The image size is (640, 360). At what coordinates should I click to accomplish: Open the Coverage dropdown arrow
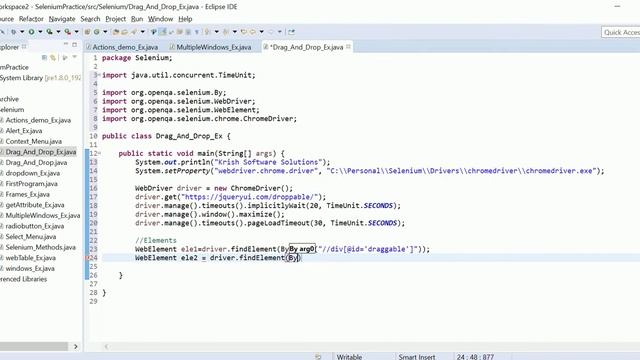pyautogui.click(x=58, y=31)
